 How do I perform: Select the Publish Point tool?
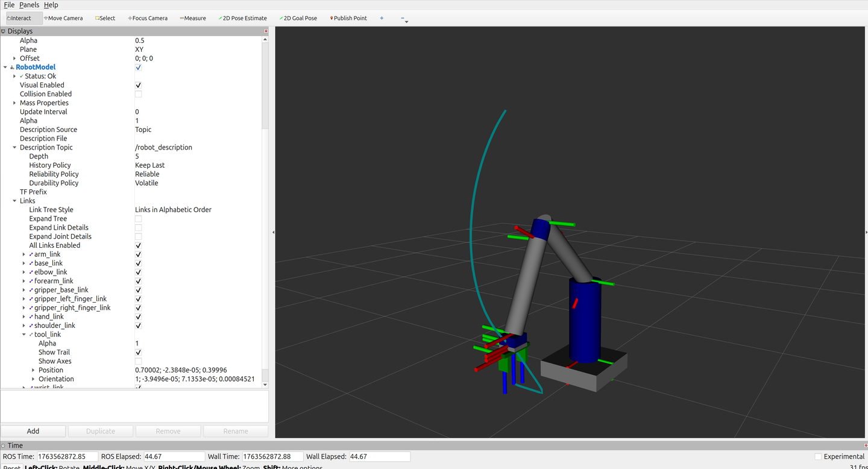(x=348, y=18)
